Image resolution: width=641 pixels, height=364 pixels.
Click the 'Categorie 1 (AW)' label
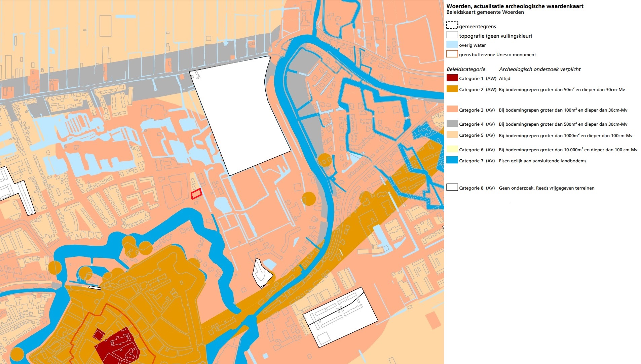click(x=478, y=79)
